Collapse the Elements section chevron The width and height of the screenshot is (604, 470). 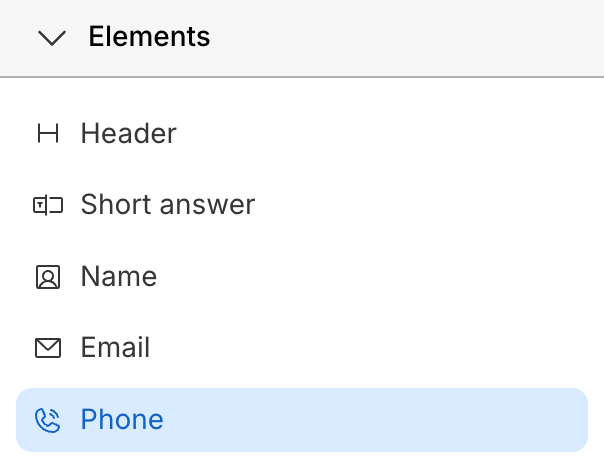(x=51, y=38)
